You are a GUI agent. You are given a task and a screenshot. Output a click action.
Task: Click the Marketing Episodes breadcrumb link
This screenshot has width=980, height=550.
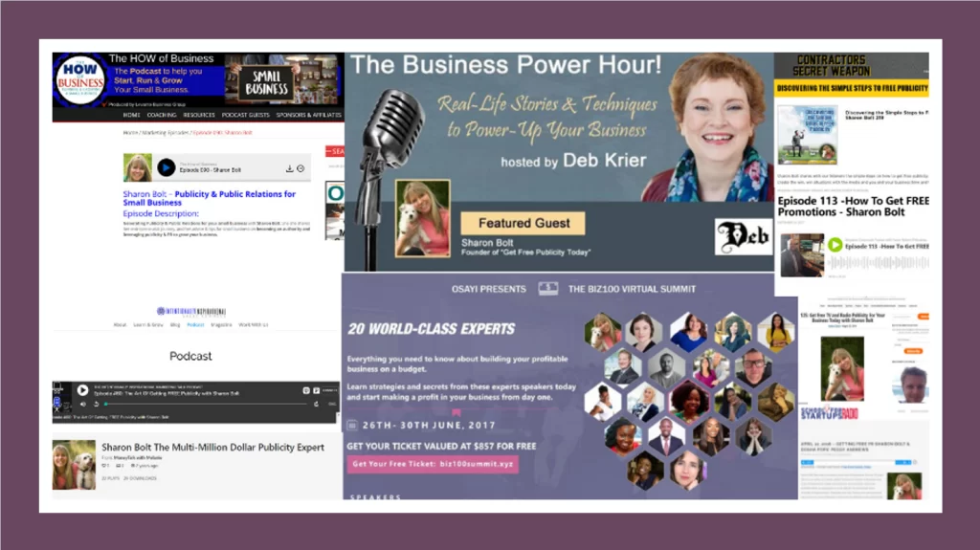165,133
